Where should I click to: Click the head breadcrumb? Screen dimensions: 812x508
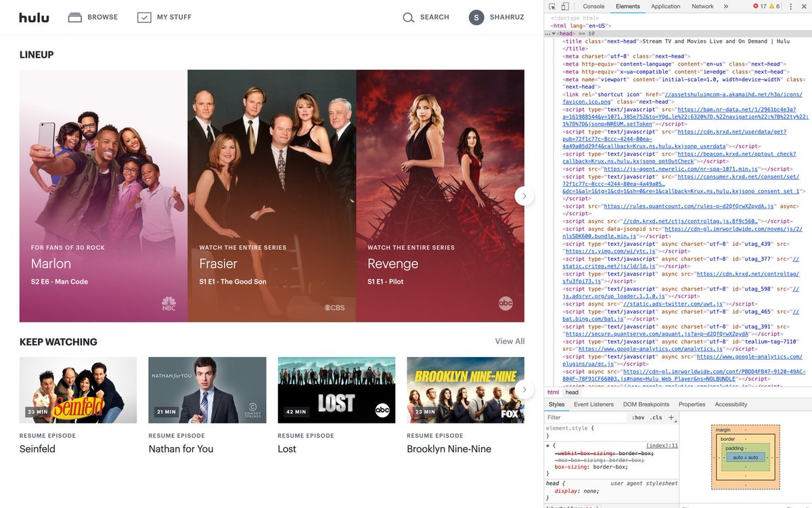pyautogui.click(x=572, y=392)
